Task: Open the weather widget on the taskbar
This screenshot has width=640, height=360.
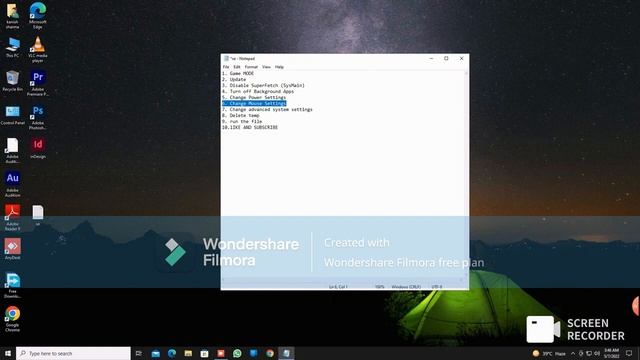Action: 549,353
